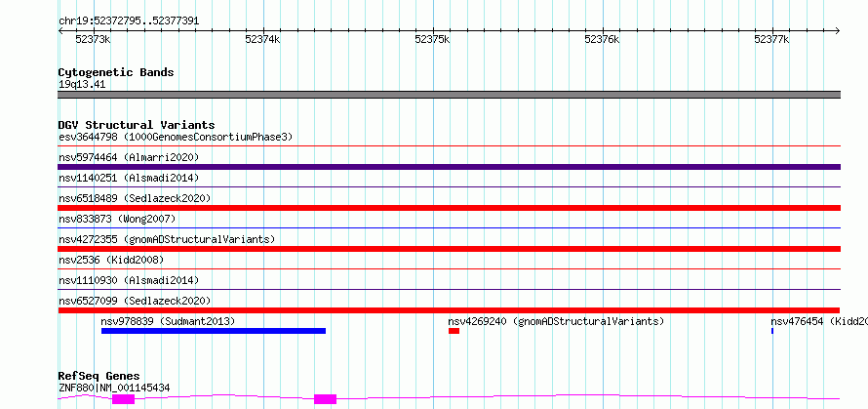This screenshot has width=868, height=409.
Task: Click the tiny blue mark of nsv476454
Action: coord(772,331)
